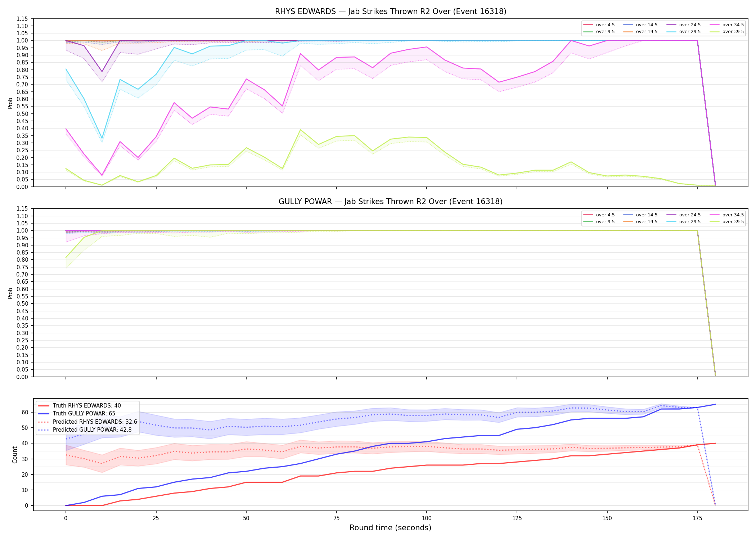
Task: Click 'over 29.5' in Rhys Edwards legend
Action: tap(683, 32)
